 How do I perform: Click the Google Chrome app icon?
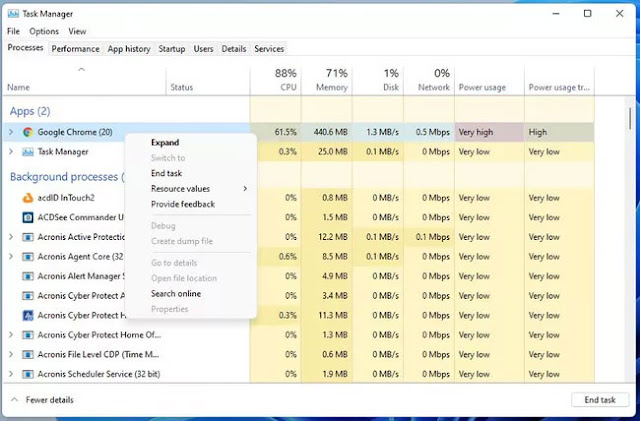point(28,132)
